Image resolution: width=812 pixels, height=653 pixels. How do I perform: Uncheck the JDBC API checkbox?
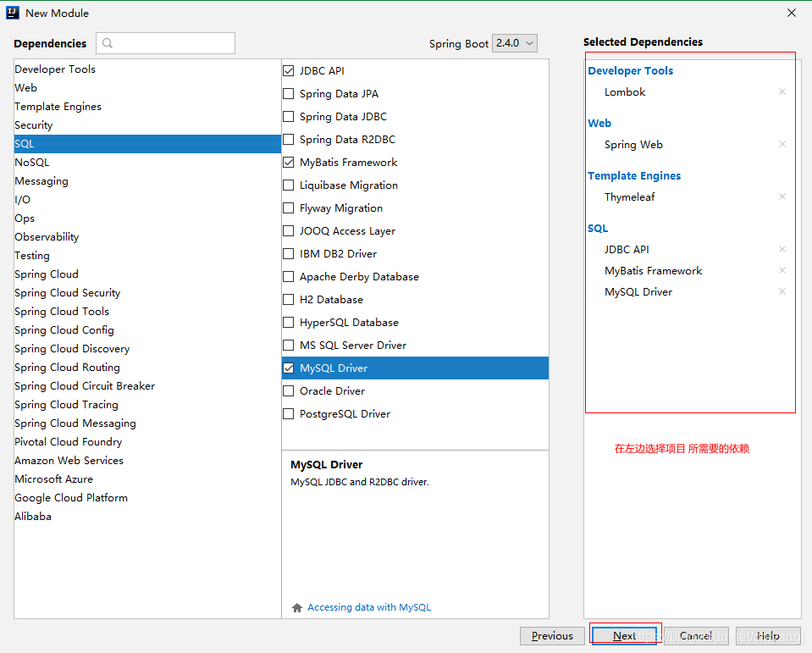pyautogui.click(x=289, y=71)
